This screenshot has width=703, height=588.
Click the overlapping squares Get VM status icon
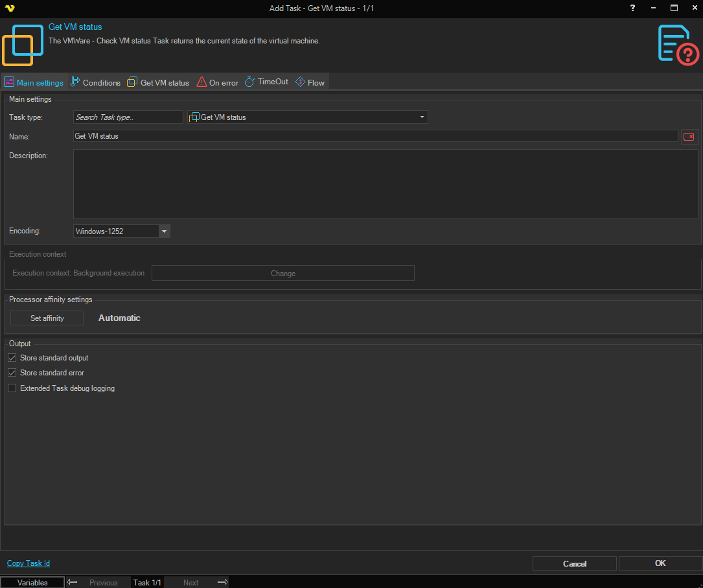(22, 45)
